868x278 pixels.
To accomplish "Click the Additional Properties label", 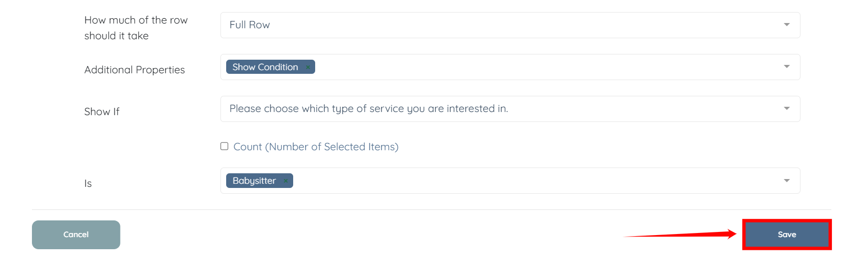I will tap(135, 70).
